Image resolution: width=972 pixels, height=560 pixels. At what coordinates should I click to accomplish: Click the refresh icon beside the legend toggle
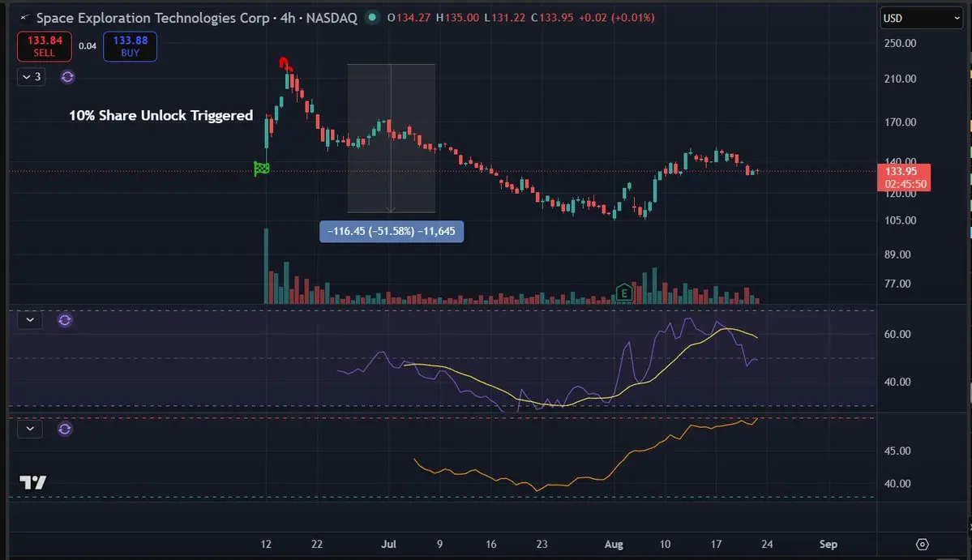coord(67,77)
